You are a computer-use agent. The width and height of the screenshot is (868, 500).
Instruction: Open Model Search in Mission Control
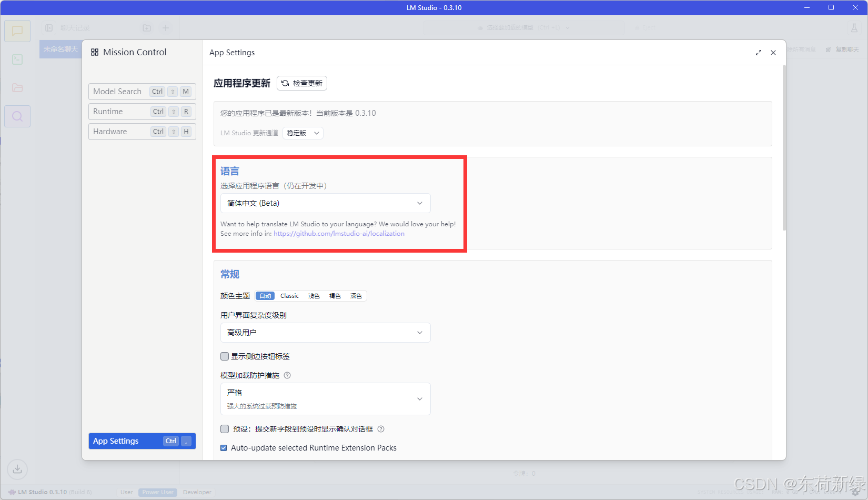coord(142,92)
